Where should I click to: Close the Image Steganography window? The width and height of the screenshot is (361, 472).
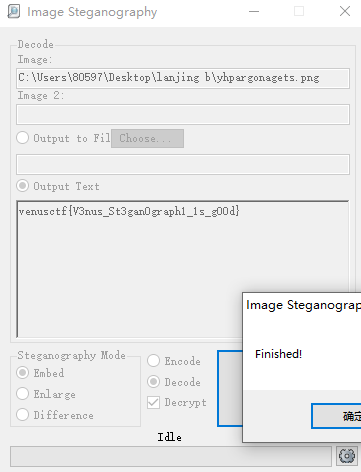click(x=345, y=11)
